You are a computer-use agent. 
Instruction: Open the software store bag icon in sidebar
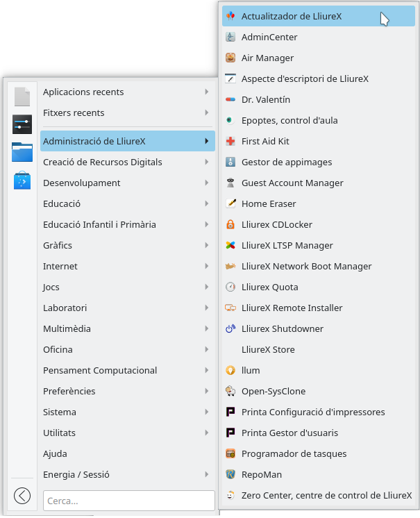22,181
